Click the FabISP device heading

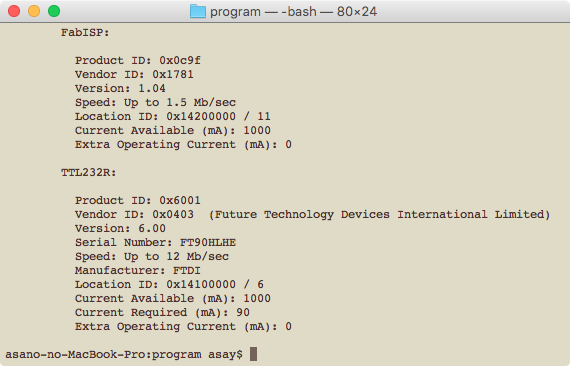click(x=85, y=33)
